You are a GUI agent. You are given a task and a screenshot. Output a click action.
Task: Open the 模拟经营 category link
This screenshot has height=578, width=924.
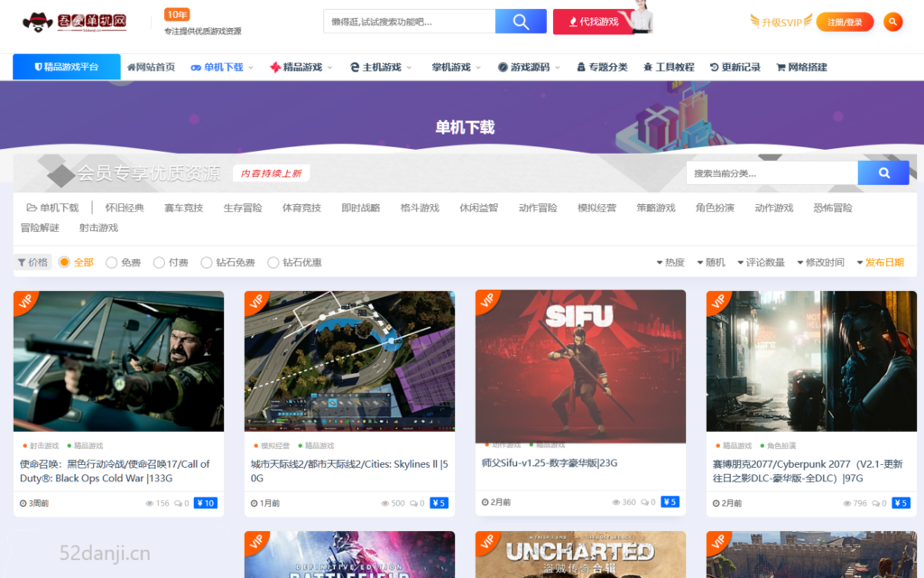[596, 208]
